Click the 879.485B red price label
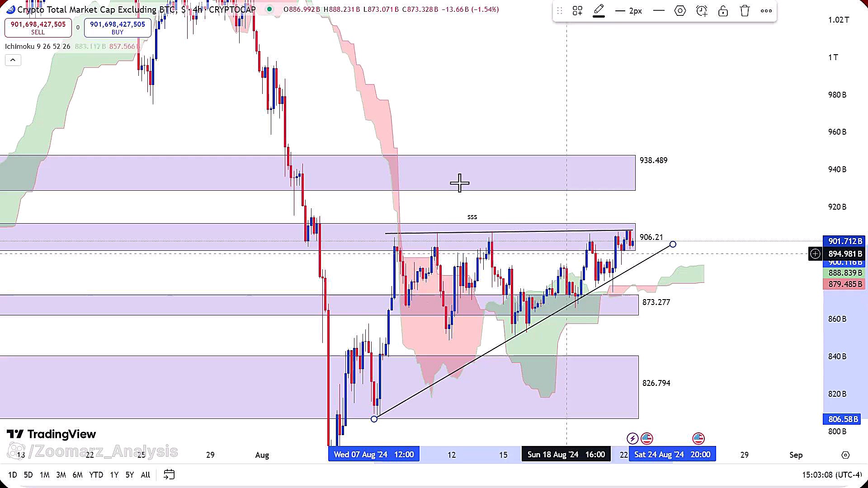Image resolution: width=868 pixels, height=488 pixels. point(845,284)
